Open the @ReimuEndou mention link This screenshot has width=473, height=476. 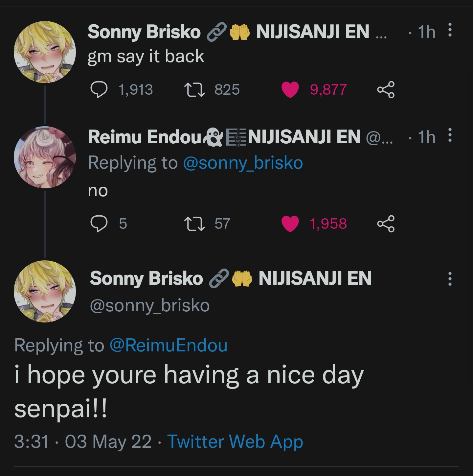[x=168, y=345]
